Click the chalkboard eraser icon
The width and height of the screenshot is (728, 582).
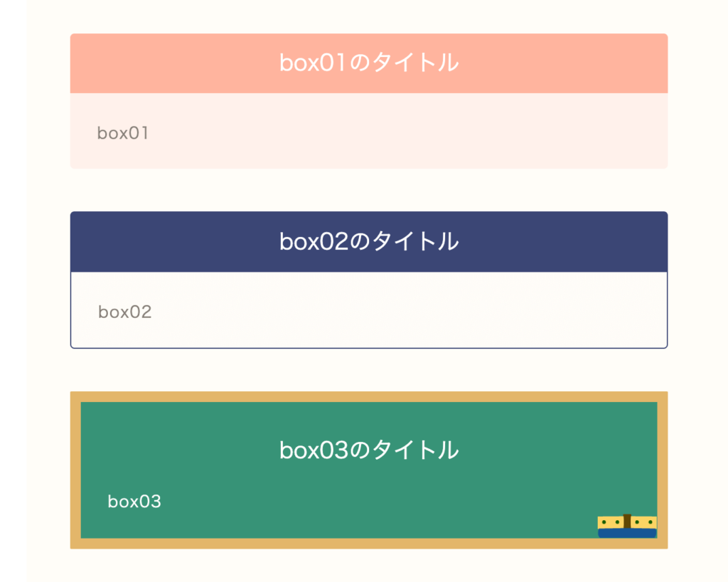(627, 526)
